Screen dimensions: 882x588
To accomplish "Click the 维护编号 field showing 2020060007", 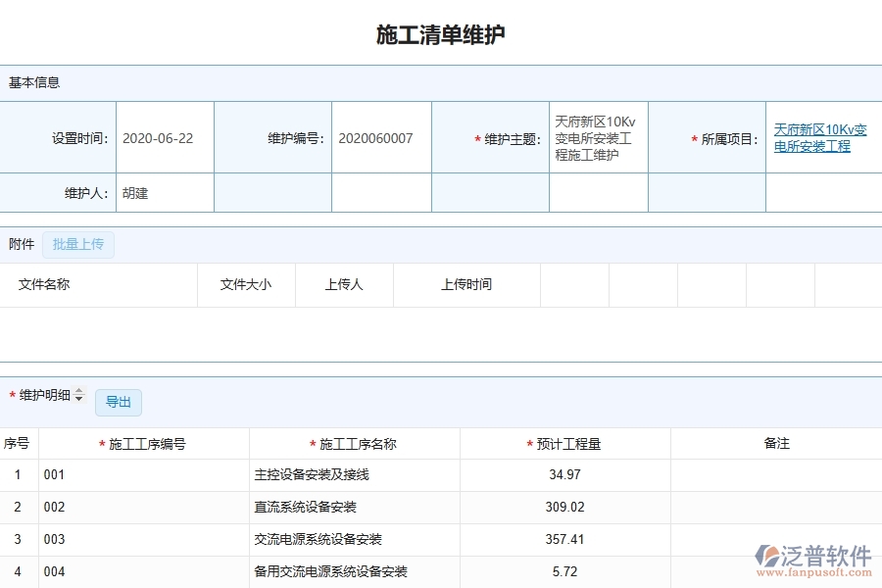I will (x=381, y=137).
